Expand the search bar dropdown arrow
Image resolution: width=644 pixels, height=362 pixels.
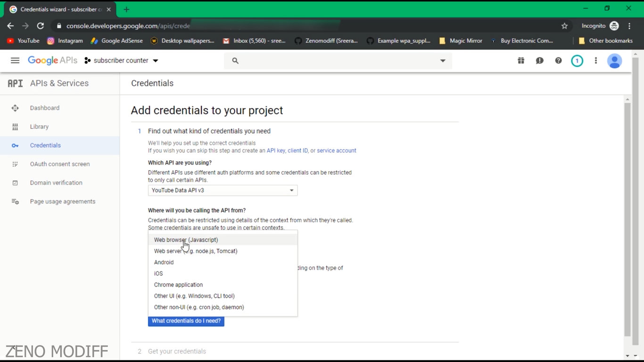[x=443, y=61]
